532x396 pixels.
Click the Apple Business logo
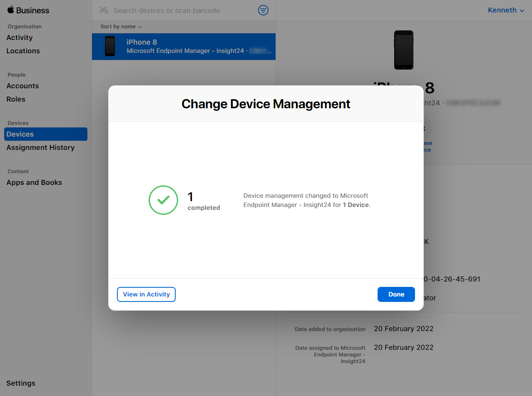pos(28,10)
